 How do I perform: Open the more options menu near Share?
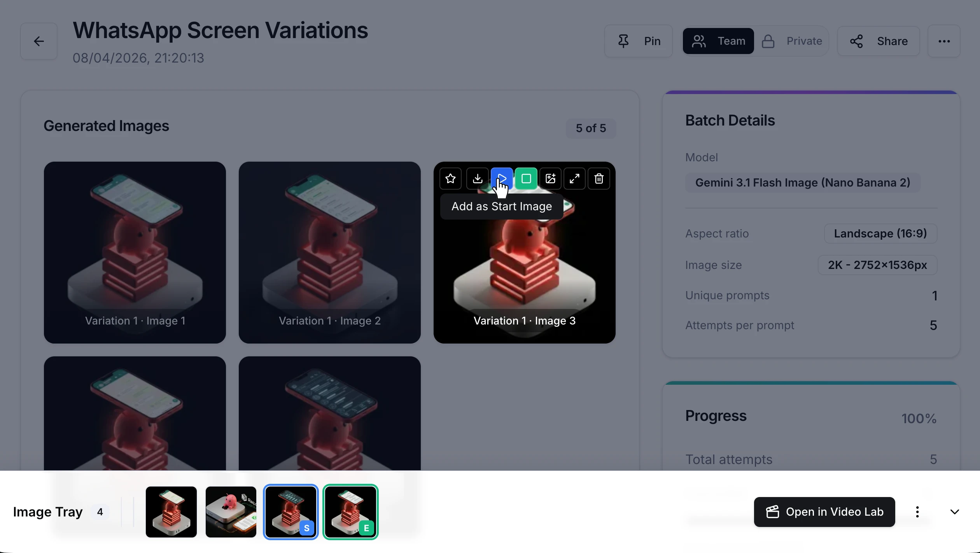pyautogui.click(x=945, y=41)
